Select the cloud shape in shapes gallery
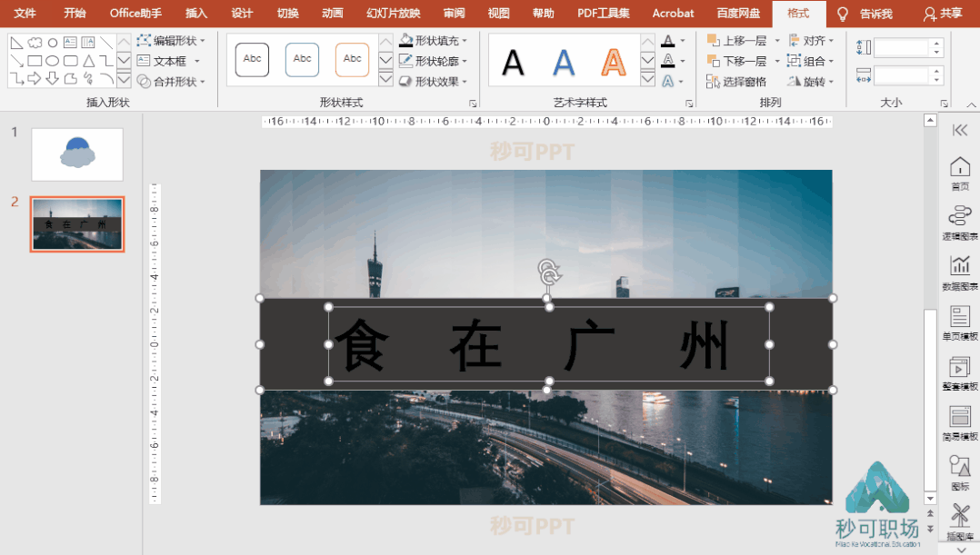 35,43
